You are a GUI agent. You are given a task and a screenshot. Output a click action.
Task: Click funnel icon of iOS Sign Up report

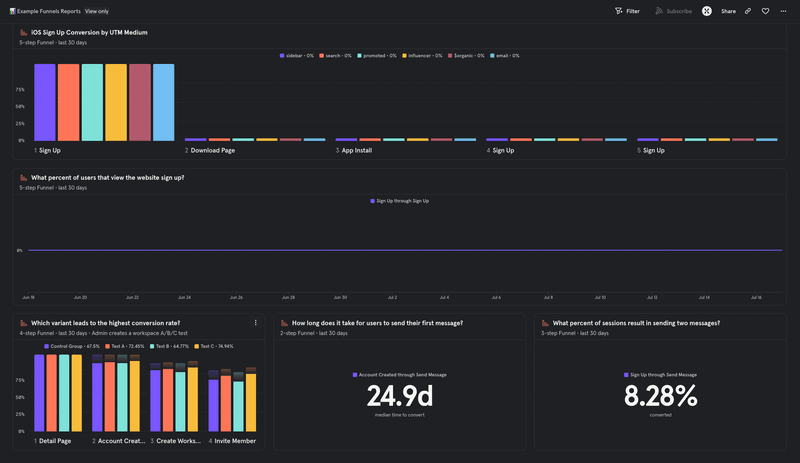coord(24,33)
